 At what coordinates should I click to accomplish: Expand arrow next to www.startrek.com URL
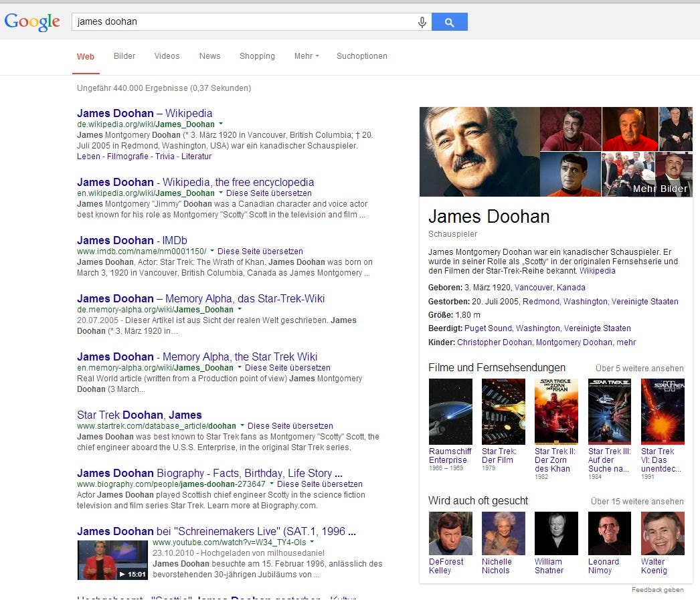point(242,425)
